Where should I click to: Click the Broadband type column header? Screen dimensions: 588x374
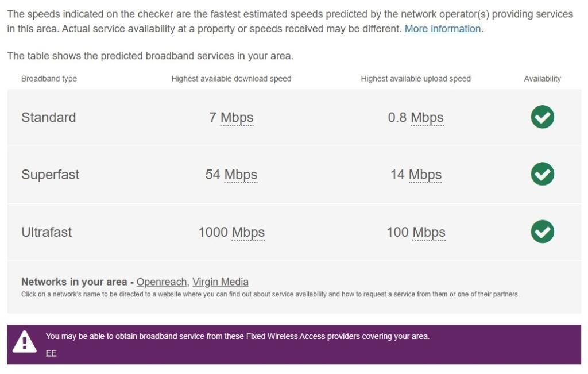click(x=49, y=79)
